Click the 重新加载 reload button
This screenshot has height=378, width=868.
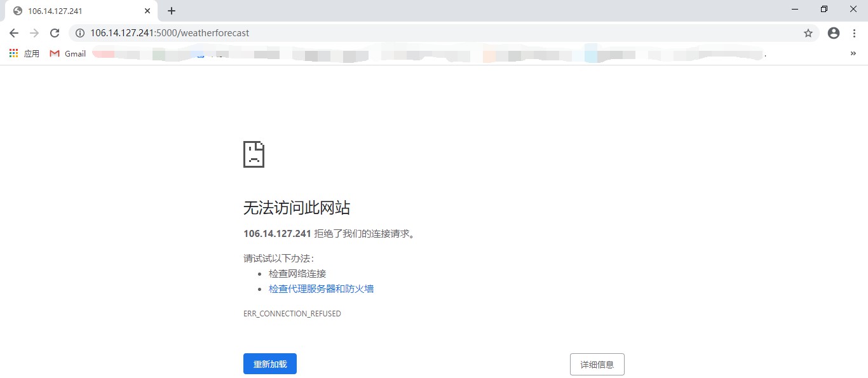coord(270,364)
